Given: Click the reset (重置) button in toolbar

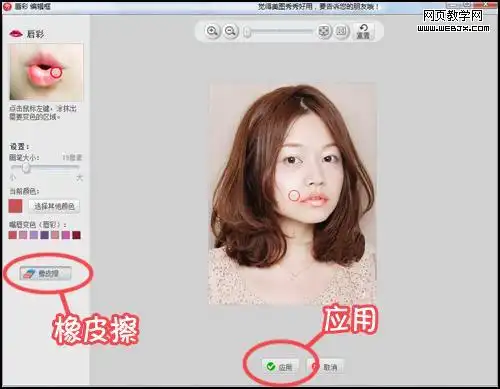Looking at the screenshot, I should 363,31.
